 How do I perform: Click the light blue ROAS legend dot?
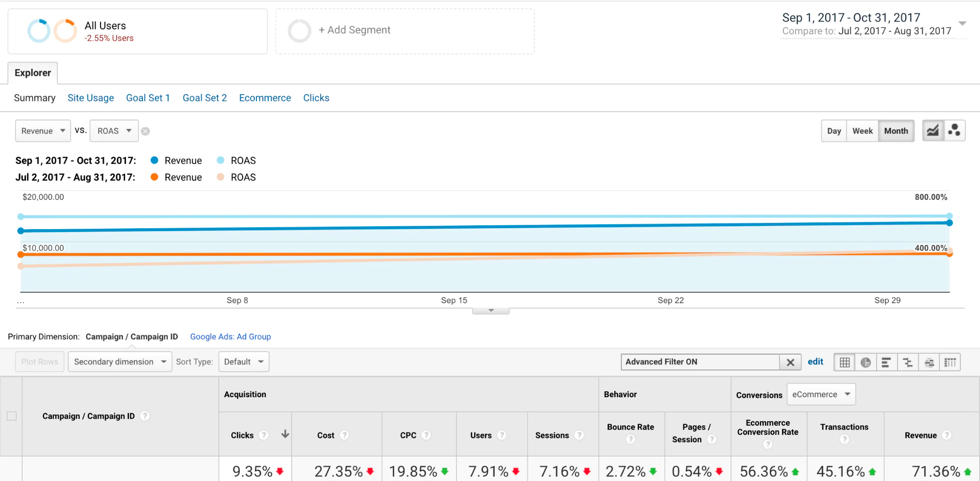pyautogui.click(x=221, y=160)
